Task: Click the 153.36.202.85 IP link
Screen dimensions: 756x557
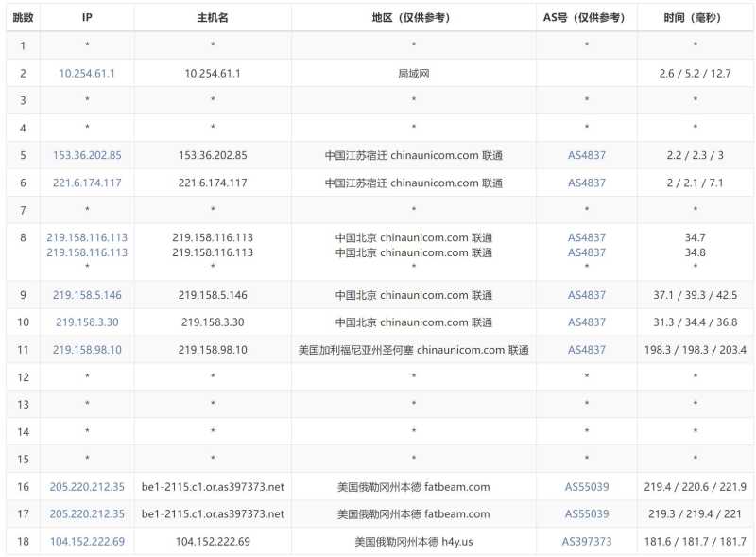Action: (86, 155)
